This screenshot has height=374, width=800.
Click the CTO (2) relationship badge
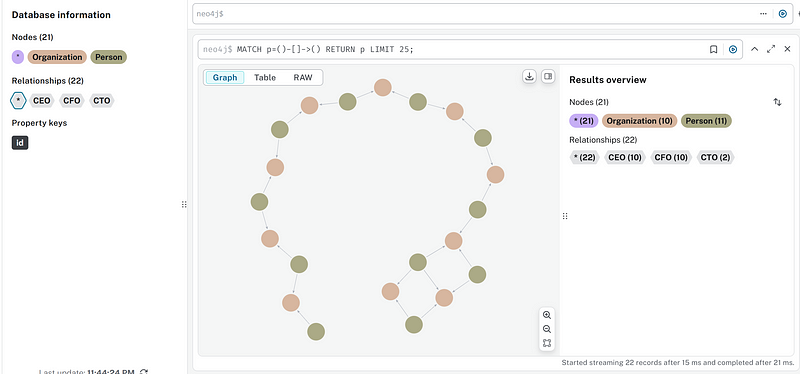click(x=715, y=158)
